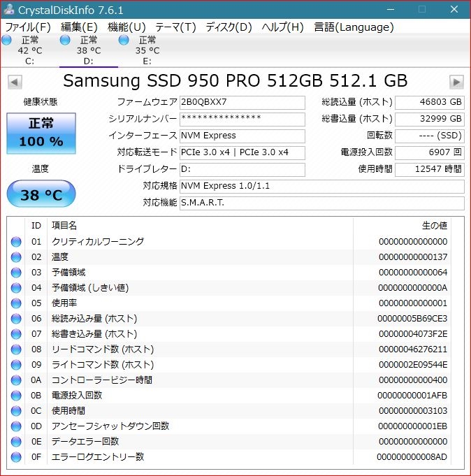The width and height of the screenshot is (471, 476).
Task: Click status orb for row 07 総書き込み量
Action: 16,334
